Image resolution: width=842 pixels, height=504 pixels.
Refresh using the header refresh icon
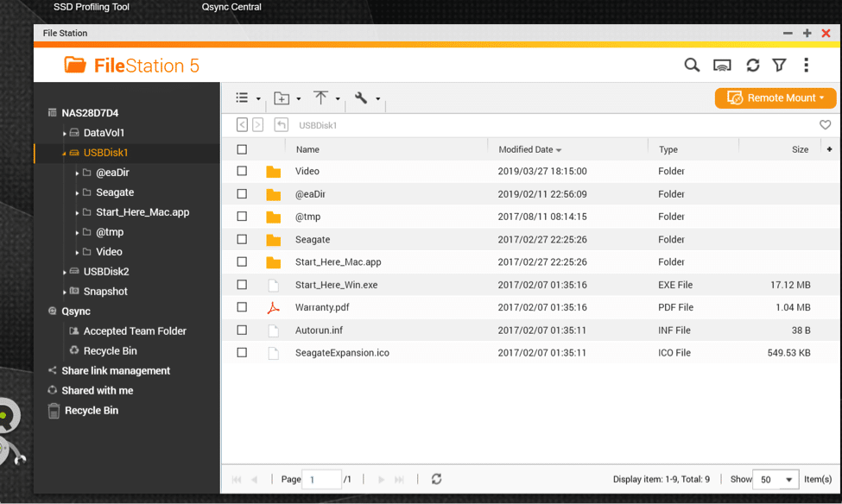[752, 66]
